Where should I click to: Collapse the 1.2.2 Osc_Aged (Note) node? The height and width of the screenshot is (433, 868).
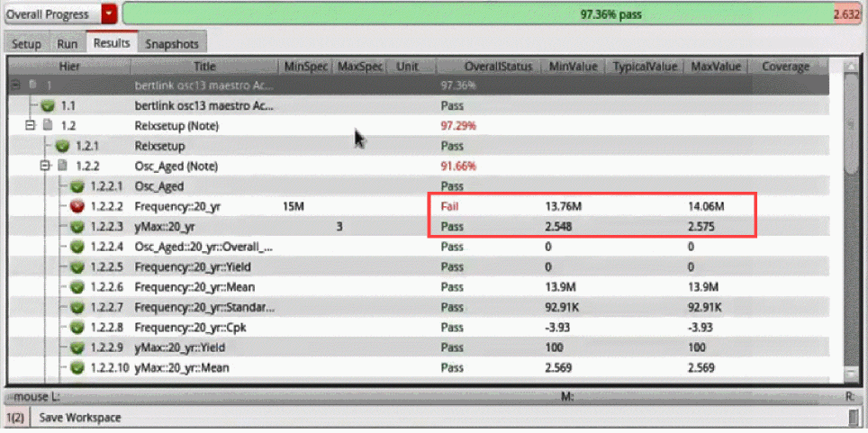(45, 167)
